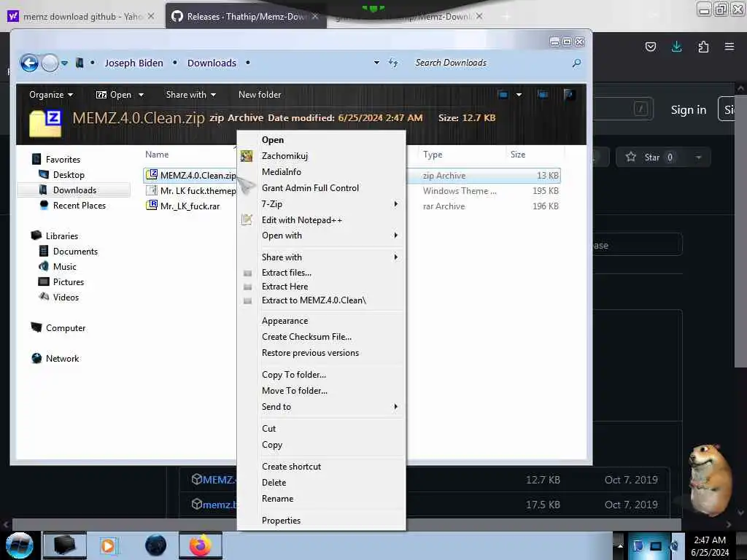This screenshot has height=560, width=747.
Task: Expand the Open button dropdown arrow
Action: click(x=141, y=95)
